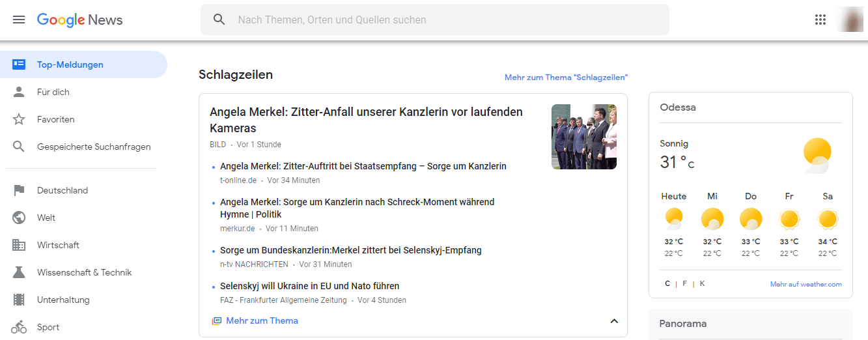
Task: Click the 31 °C current temperature
Action: pos(677,162)
